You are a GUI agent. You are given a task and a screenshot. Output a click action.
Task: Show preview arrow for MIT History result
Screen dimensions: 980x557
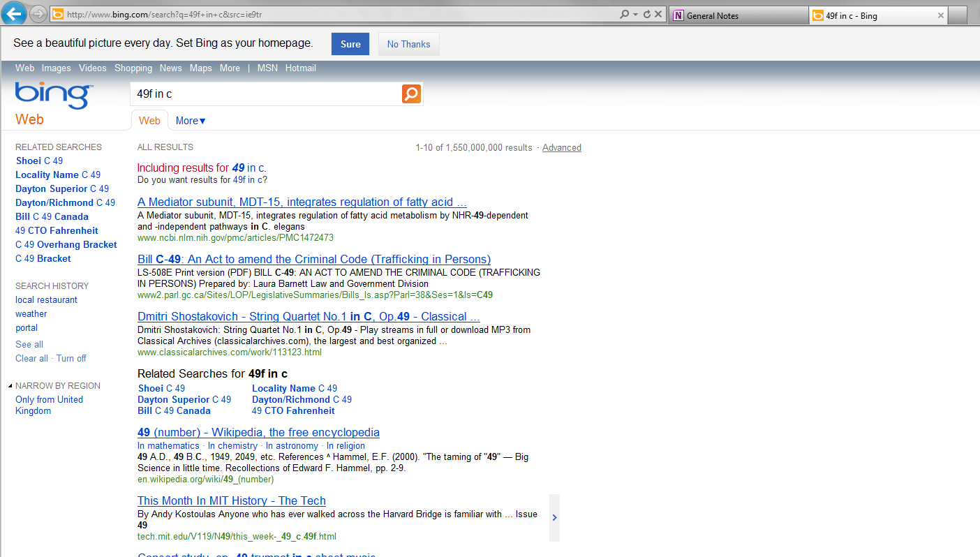point(554,518)
